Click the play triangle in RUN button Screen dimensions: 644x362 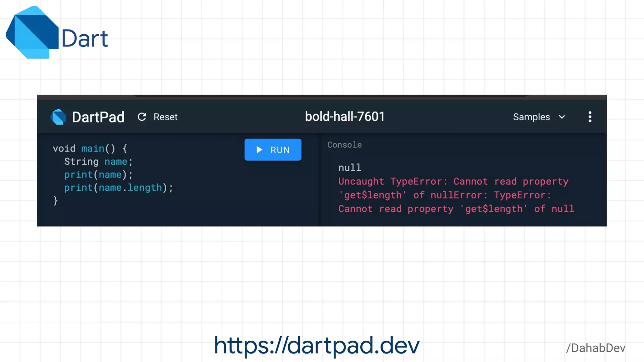(259, 150)
